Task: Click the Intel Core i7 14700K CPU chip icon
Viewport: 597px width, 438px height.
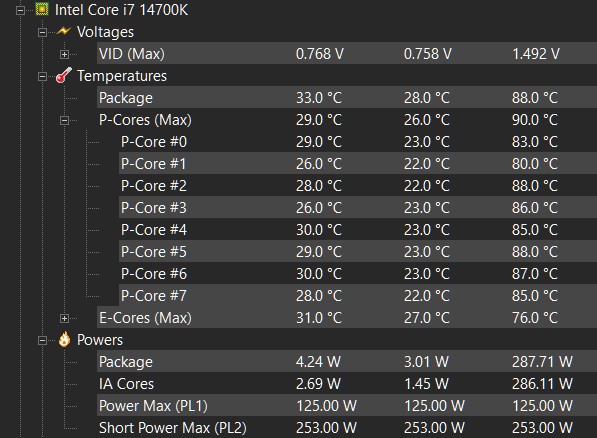Action: (42, 9)
